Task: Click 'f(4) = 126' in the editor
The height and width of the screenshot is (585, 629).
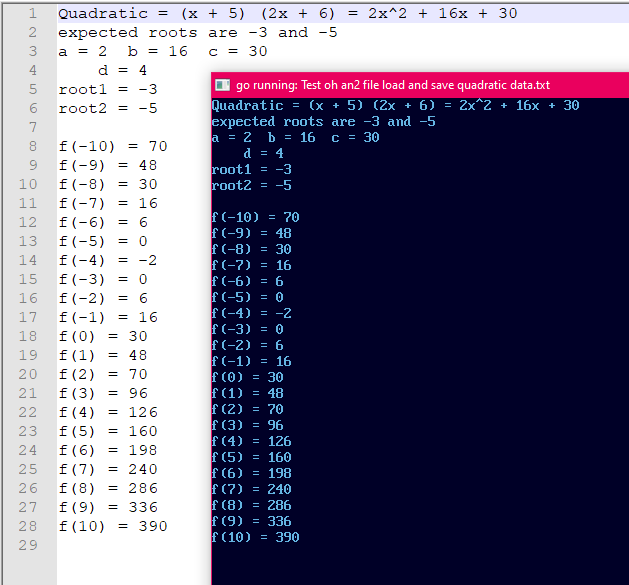Action: (x=108, y=412)
